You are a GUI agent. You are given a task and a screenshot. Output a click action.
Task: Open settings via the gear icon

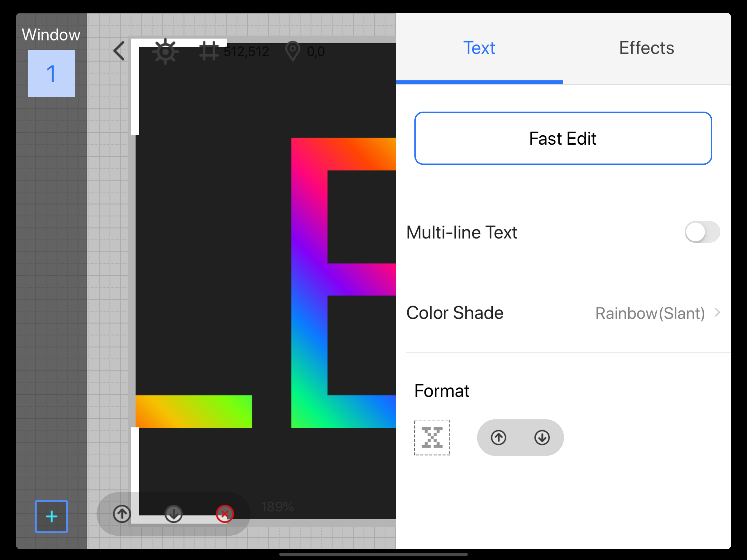(x=165, y=51)
